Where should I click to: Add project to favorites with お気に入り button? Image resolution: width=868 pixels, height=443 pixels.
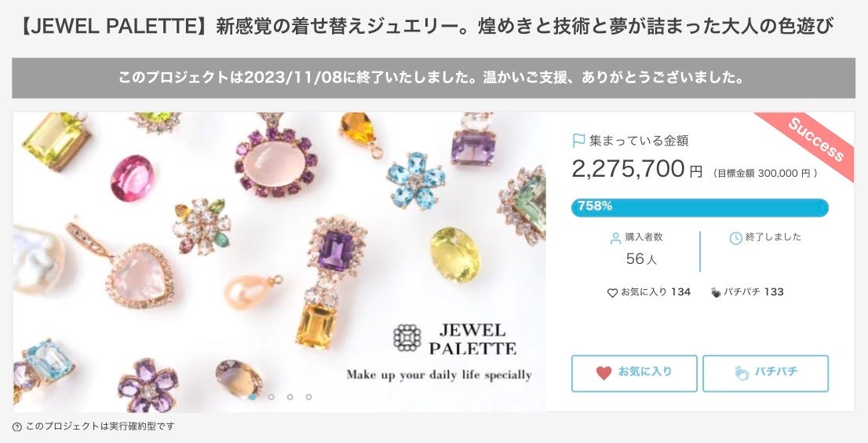(x=634, y=374)
